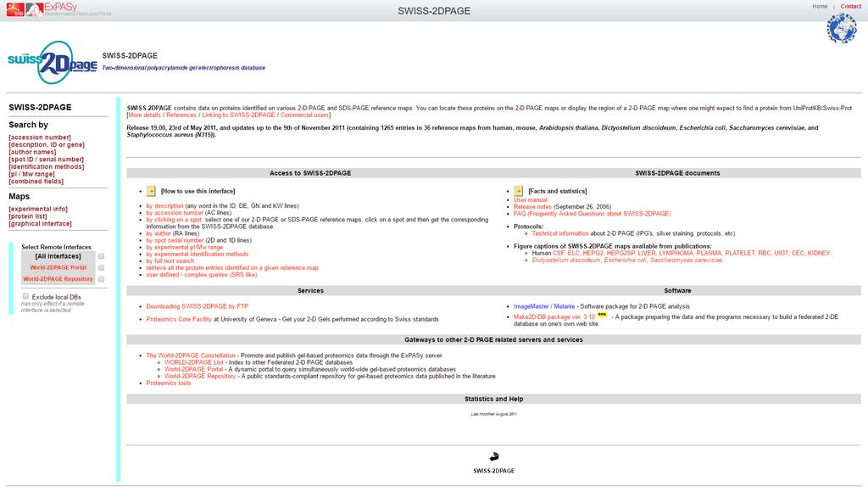Viewport: 868px width, 487px height.
Task: Click World-2DPAGE Repository remote interface button
Action: [x=58, y=279]
